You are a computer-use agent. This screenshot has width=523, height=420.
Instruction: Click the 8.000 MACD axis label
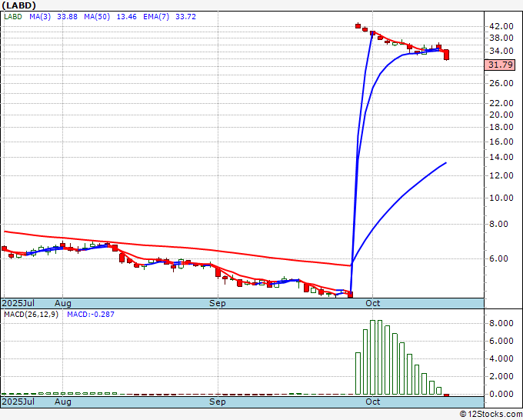click(500, 323)
